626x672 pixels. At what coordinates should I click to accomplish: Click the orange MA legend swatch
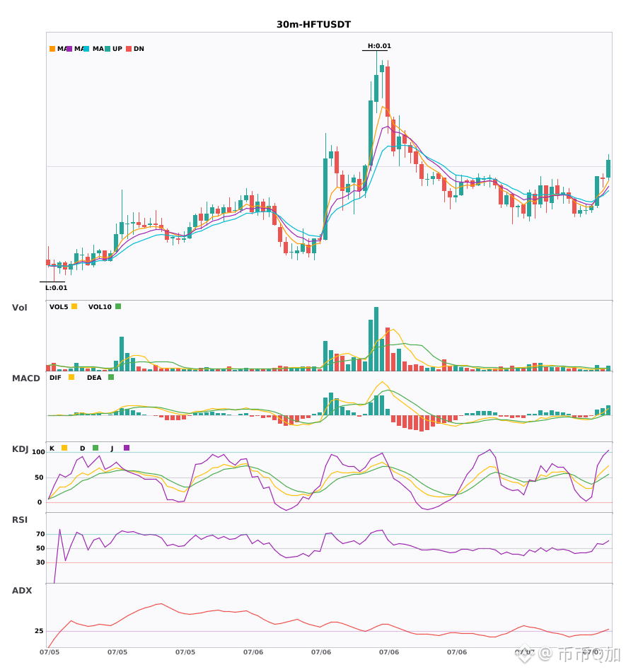(52, 49)
